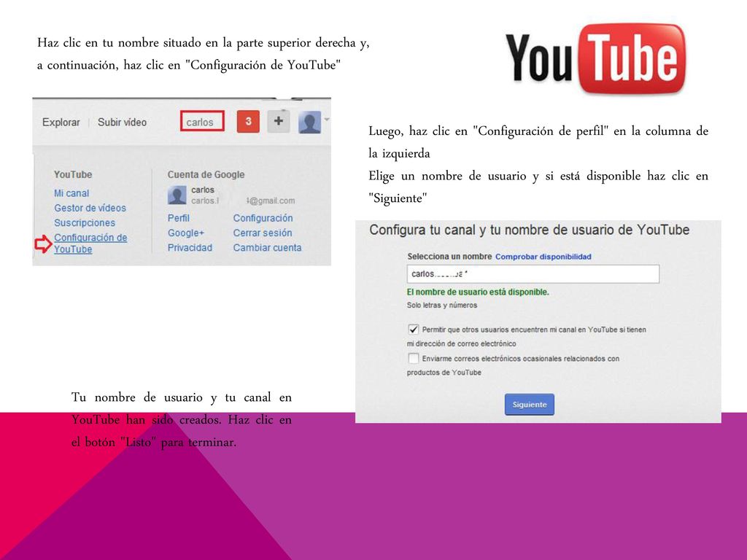
Task: Click Comprobar disponibilidad link
Action: (543, 257)
